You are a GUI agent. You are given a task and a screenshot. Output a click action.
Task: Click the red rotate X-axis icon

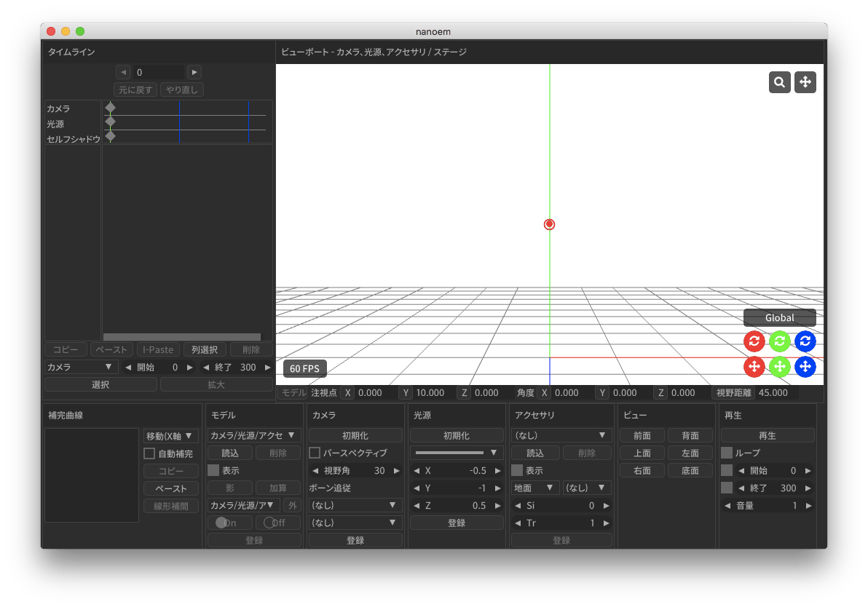click(x=754, y=341)
